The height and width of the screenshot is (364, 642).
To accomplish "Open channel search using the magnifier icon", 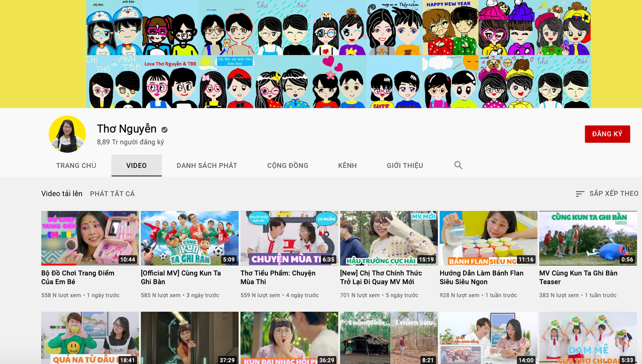I will 458,165.
